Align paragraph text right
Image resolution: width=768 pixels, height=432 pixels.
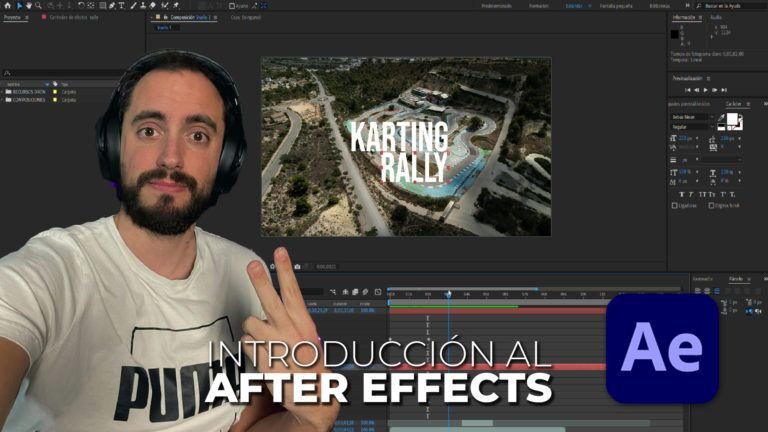717,290
